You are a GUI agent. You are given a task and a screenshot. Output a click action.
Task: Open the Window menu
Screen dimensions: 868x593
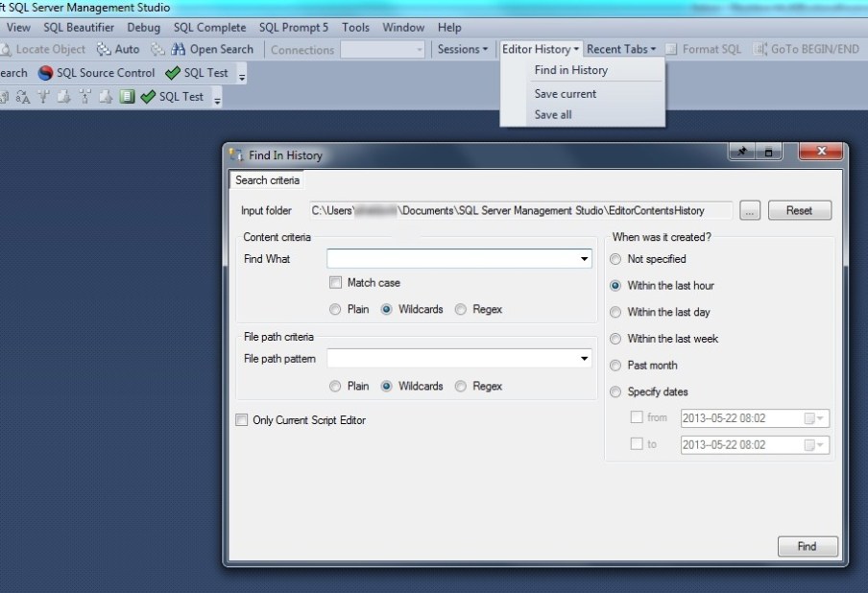point(403,27)
